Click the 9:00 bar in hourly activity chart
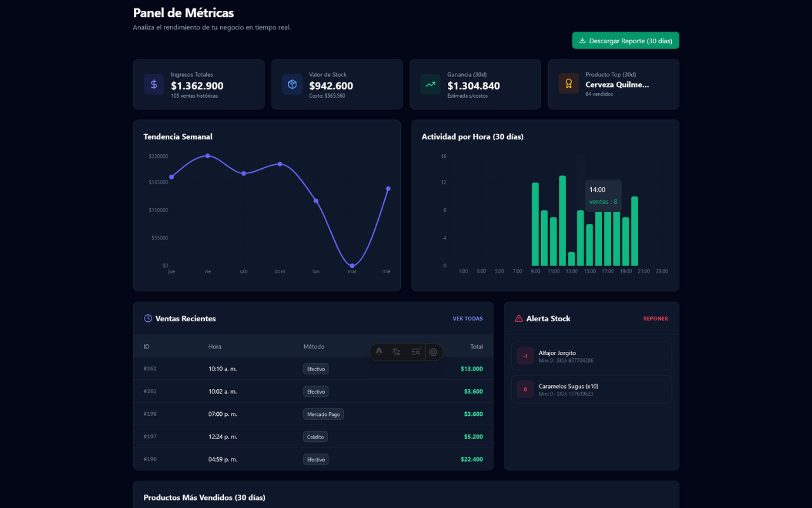Viewport: 812px width, 508px height. [x=535, y=224]
